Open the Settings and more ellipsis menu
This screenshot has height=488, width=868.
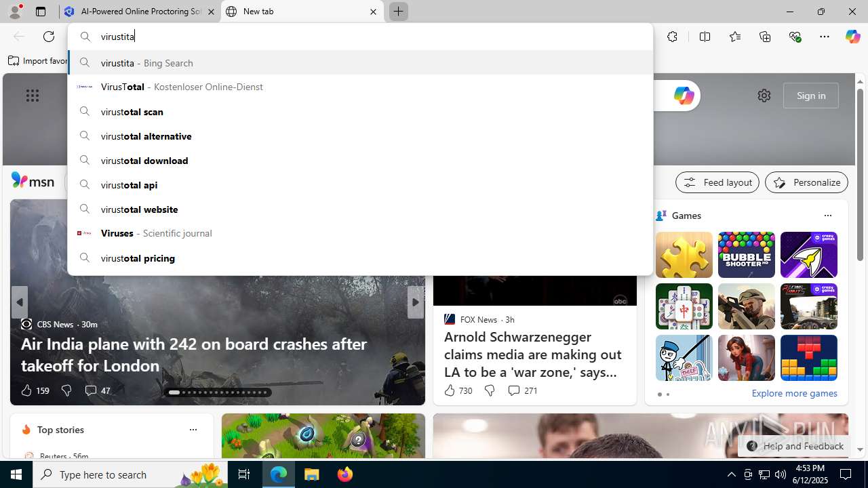click(x=825, y=37)
